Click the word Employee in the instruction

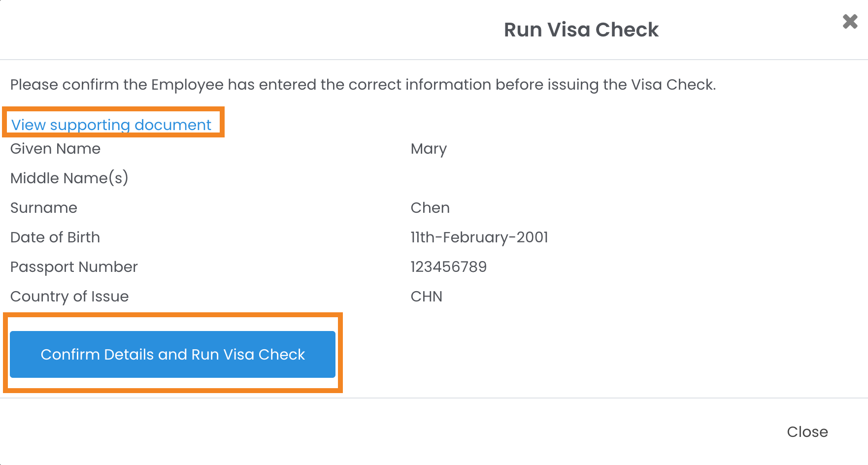(x=187, y=85)
